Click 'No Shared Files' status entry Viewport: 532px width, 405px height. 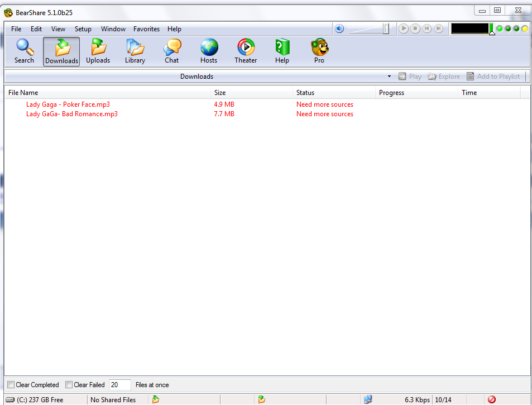tap(113, 400)
